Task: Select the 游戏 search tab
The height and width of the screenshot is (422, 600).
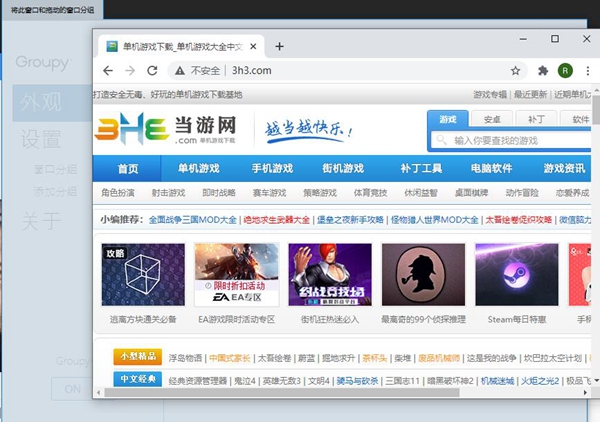Action: coord(448,119)
